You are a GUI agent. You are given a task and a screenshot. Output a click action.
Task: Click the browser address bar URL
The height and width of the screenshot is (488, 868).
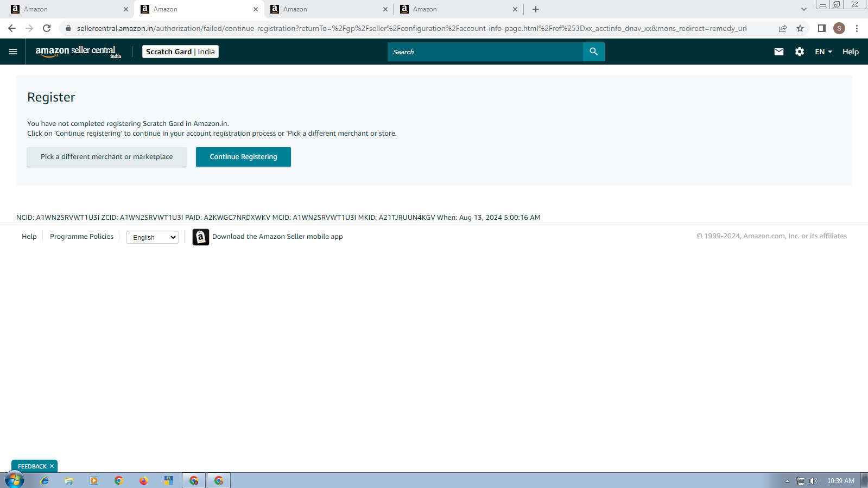(411, 28)
